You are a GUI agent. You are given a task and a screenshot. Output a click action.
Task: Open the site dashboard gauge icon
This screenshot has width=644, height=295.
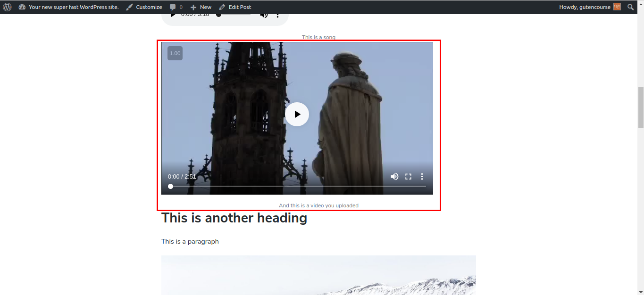(22, 7)
